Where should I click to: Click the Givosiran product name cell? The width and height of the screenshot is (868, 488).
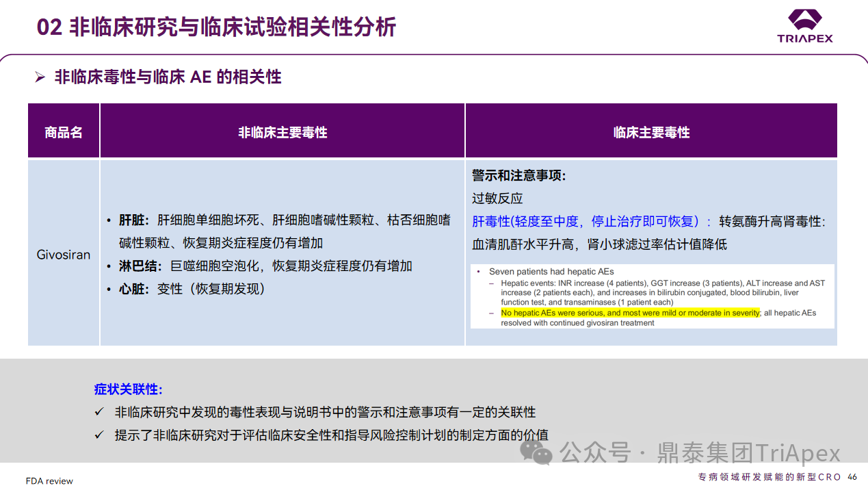64,255
